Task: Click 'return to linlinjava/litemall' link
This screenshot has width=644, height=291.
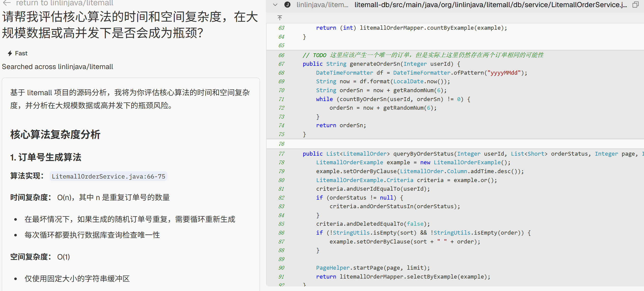Action: point(65,3)
